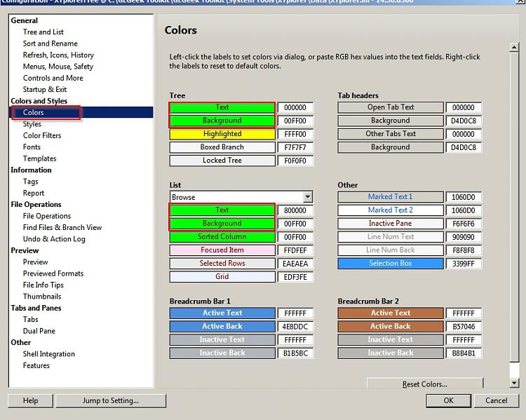
Task: Click the Tree Highlighted yellow color label
Action: [222, 134]
